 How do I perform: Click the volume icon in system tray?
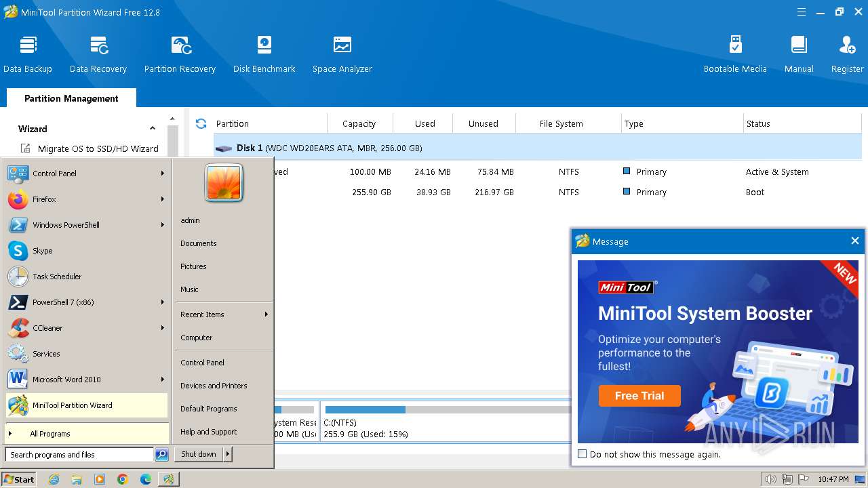771,479
